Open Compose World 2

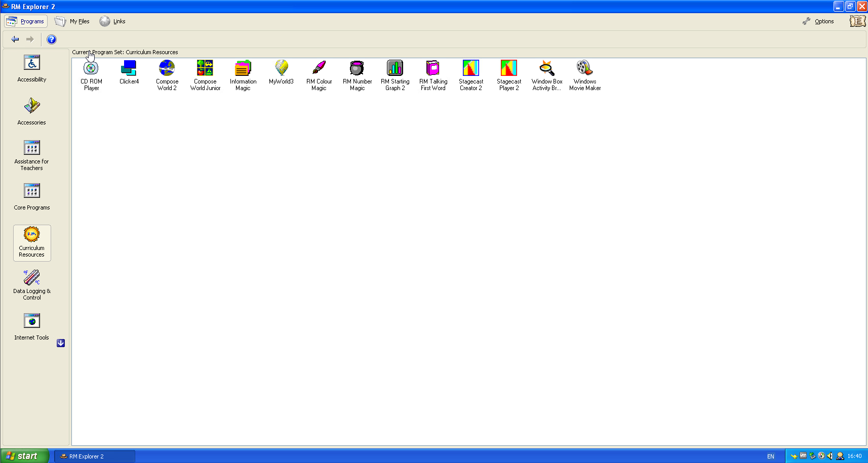[167, 75]
